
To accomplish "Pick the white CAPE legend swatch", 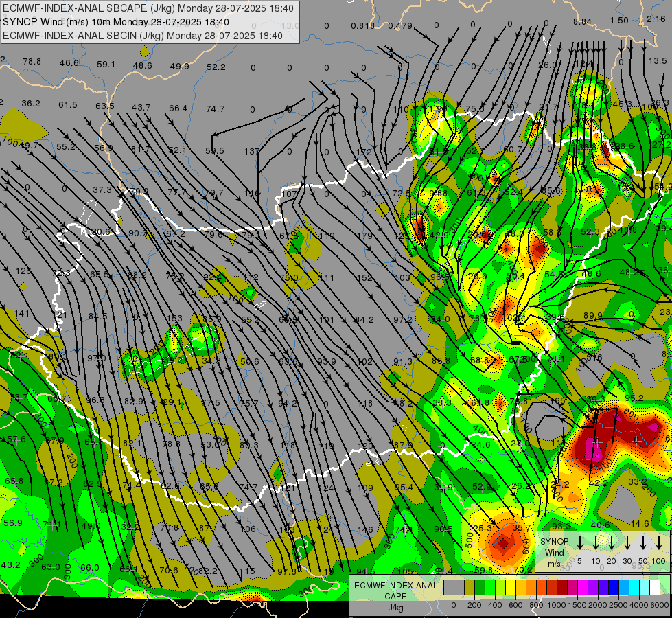I will coord(656,587).
